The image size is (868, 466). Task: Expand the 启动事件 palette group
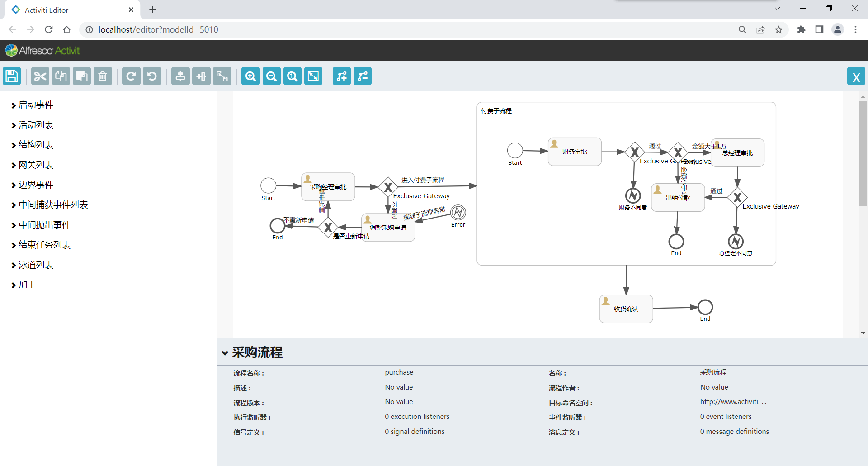pyautogui.click(x=32, y=105)
